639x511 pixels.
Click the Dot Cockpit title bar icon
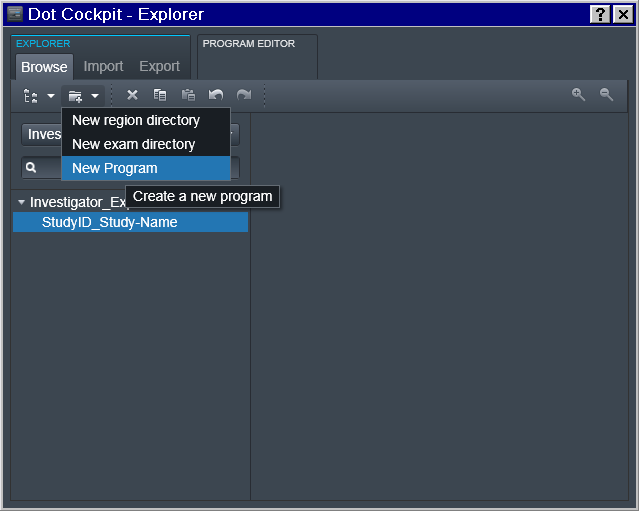point(15,14)
